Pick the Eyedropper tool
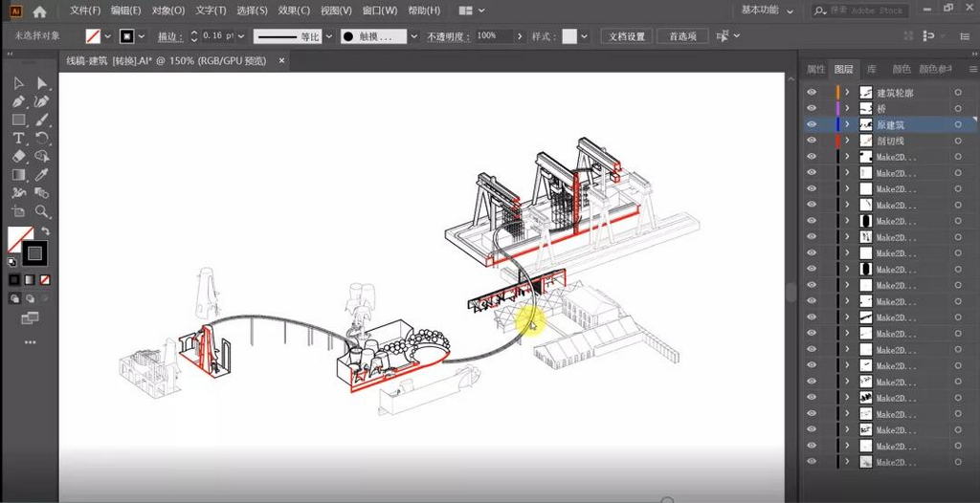This screenshot has width=980, height=503. click(42, 175)
